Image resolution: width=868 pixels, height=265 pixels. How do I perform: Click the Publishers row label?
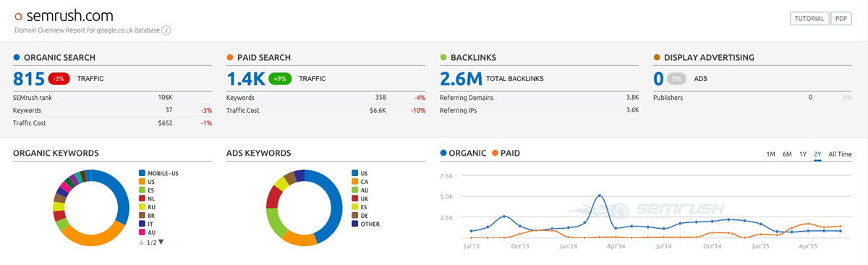[x=668, y=97]
